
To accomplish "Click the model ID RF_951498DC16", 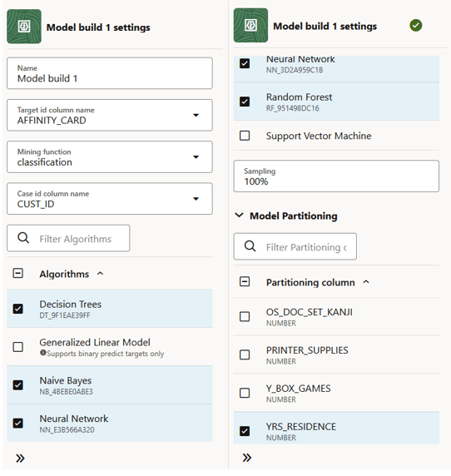I will point(293,108).
